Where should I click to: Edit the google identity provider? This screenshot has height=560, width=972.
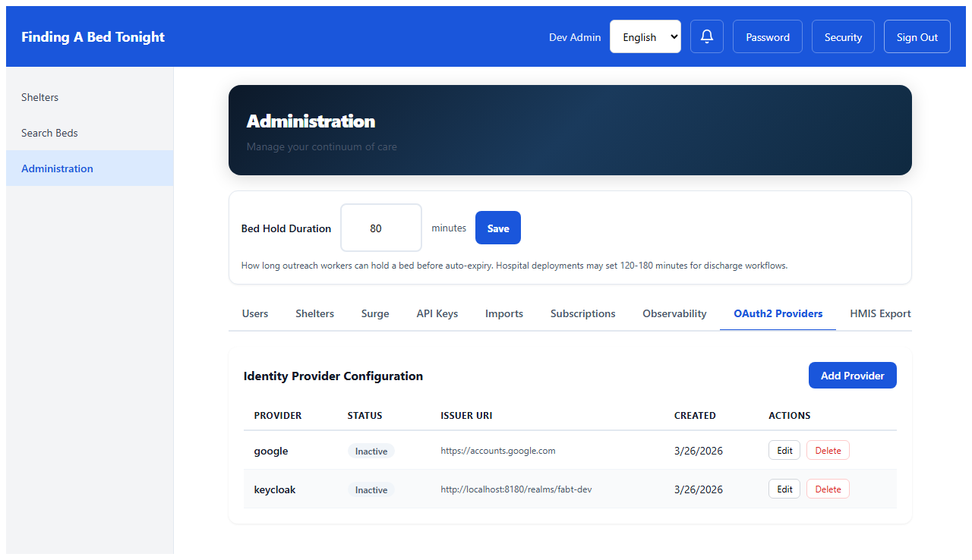[784, 449]
